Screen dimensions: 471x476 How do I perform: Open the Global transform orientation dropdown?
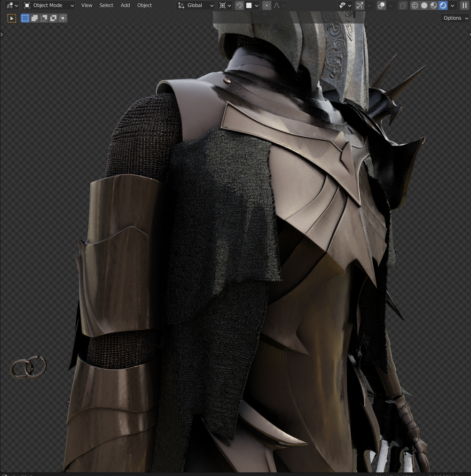196,6
